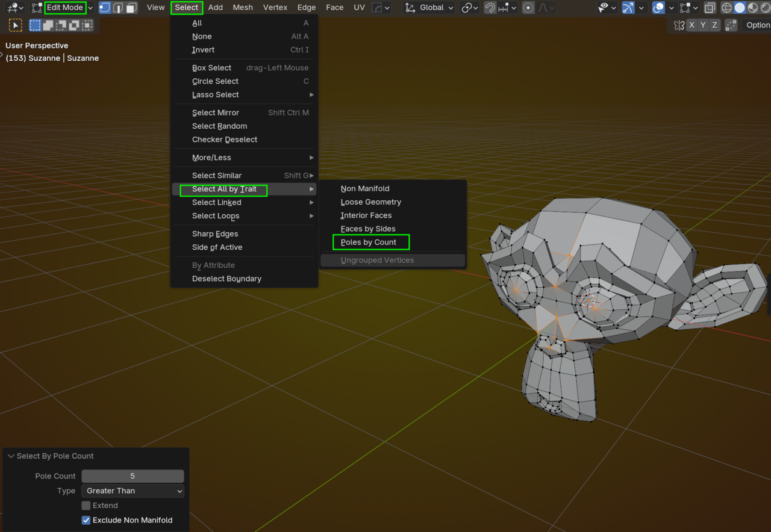Switch to wireframe viewport shading
The height and width of the screenshot is (532, 771).
[x=727, y=8]
